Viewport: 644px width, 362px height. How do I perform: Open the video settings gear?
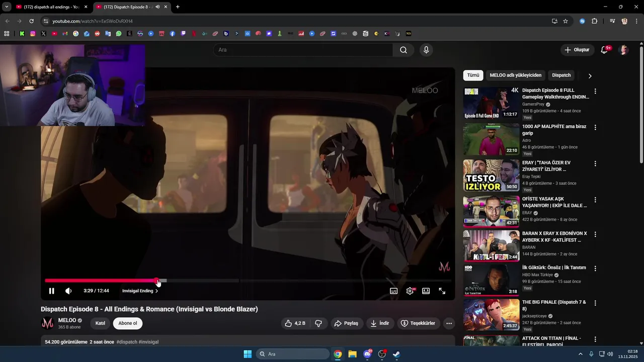coord(410,291)
